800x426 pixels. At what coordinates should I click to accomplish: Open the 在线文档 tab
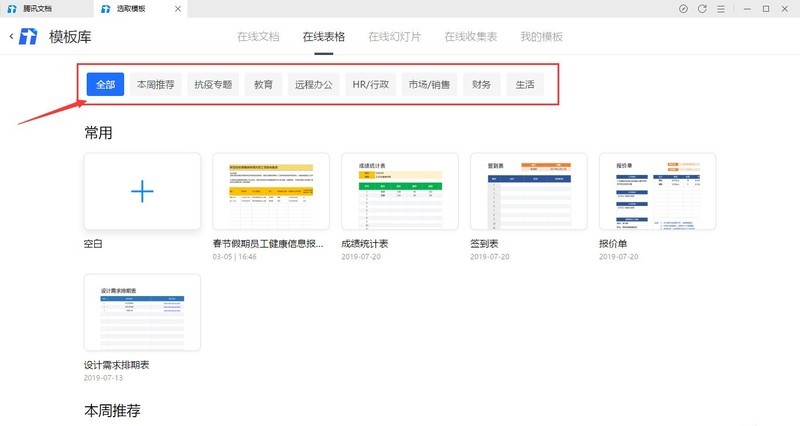click(258, 37)
